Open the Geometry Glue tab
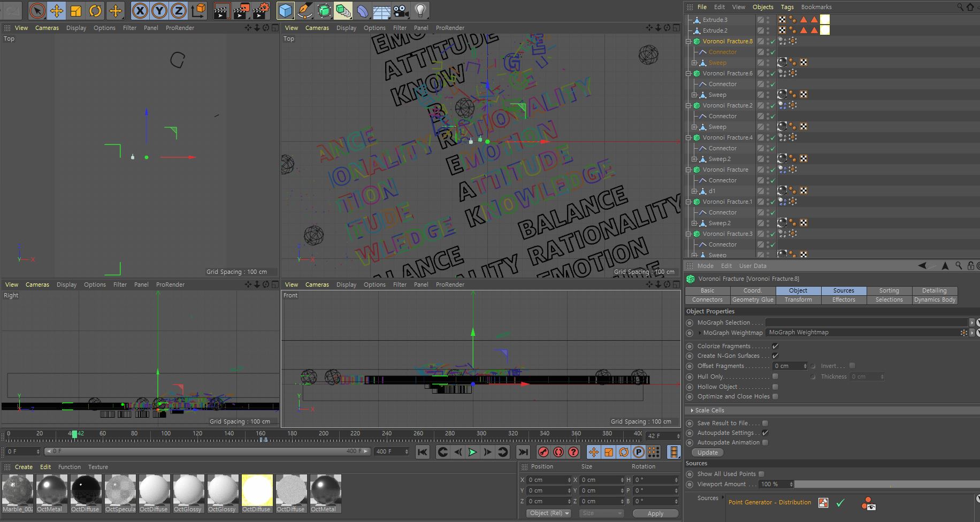The height and width of the screenshot is (522, 980). coord(753,300)
